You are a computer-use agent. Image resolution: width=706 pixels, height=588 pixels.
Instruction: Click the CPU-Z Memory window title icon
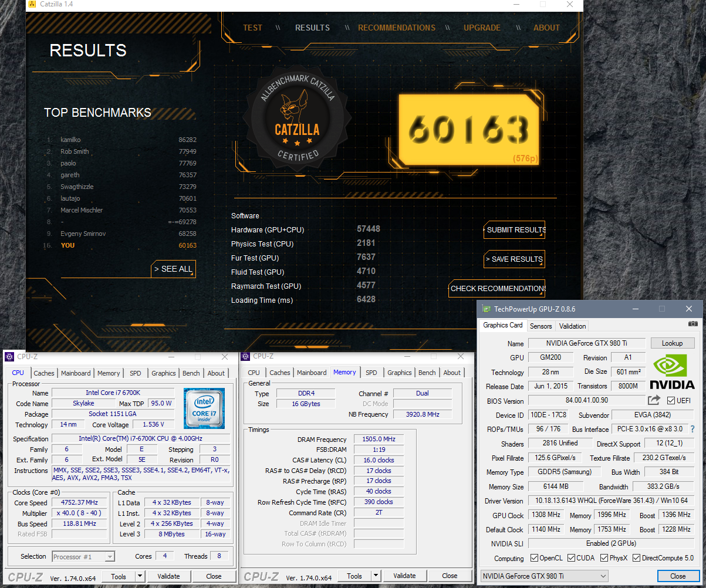246,356
